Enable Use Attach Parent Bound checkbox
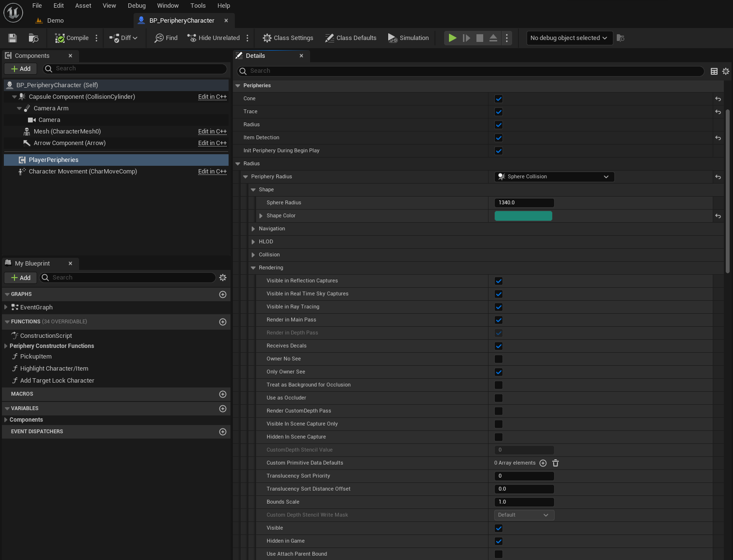The height and width of the screenshot is (560, 733). tap(499, 554)
